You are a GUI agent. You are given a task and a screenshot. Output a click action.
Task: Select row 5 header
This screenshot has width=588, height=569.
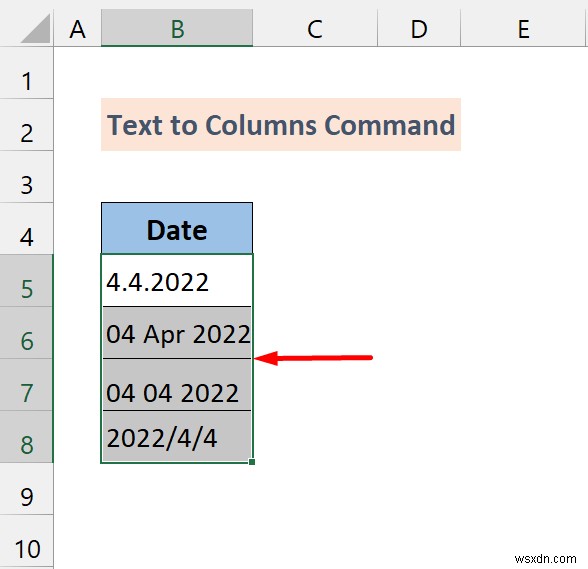point(26,281)
